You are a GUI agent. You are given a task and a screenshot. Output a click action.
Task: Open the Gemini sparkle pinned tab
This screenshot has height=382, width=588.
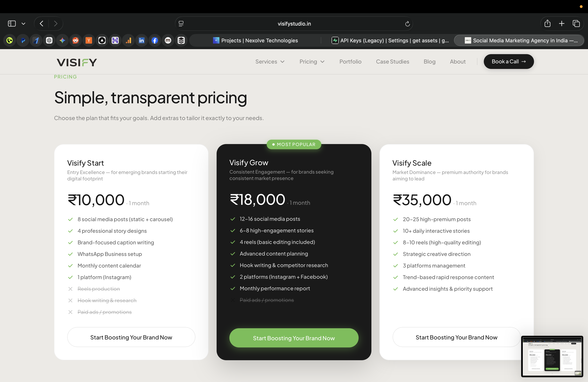click(63, 41)
